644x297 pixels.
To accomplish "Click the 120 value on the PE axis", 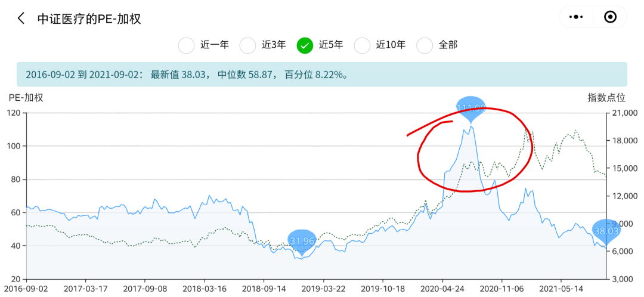I will 14,113.
